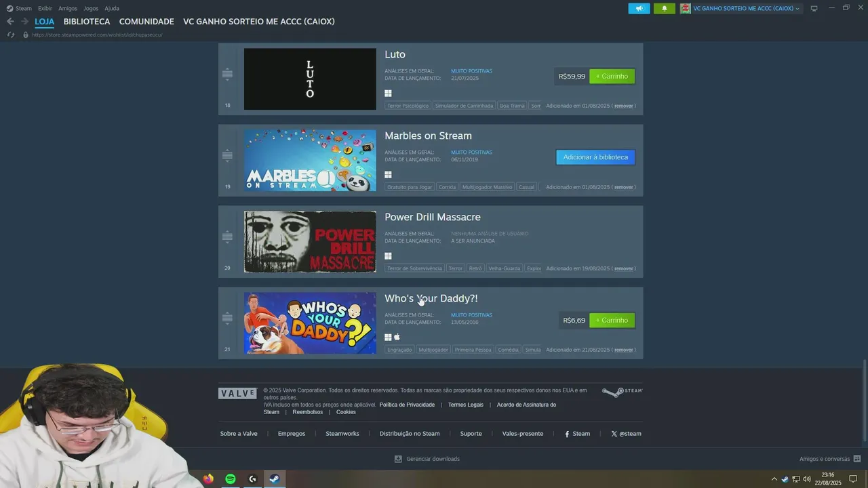Screen dimensions: 868x488
Task: Switch to the BIBLIOTECA tab
Action: click(x=87, y=22)
